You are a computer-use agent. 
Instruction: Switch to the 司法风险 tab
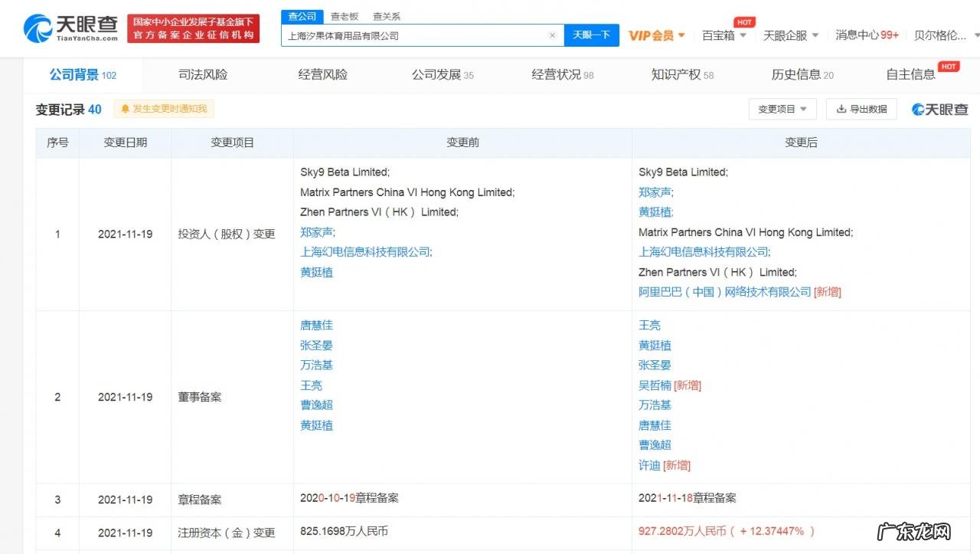(202, 74)
